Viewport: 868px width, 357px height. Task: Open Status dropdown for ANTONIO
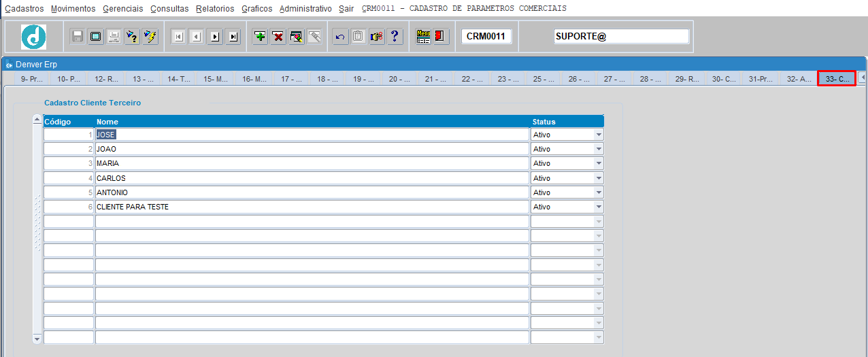pos(599,192)
